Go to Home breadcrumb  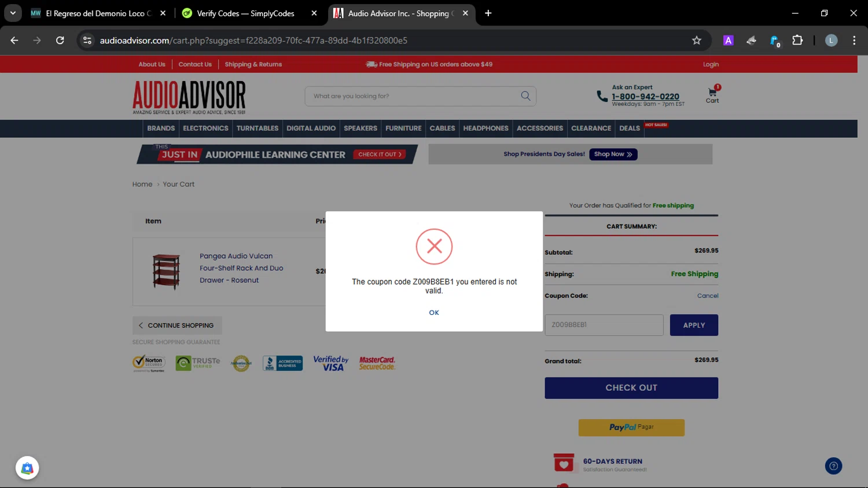point(142,184)
